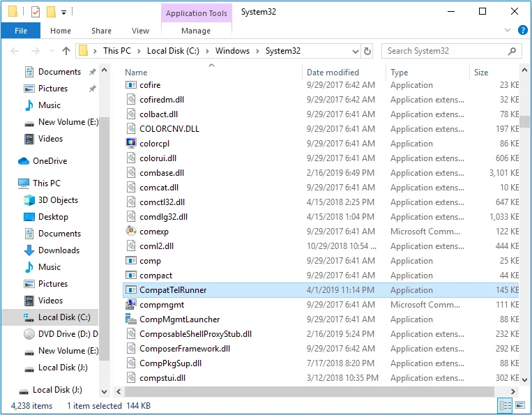This screenshot has width=532, height=415.
Task: Select Local Disk (C:) in navigation pane
Action: (x=64, y=317)
